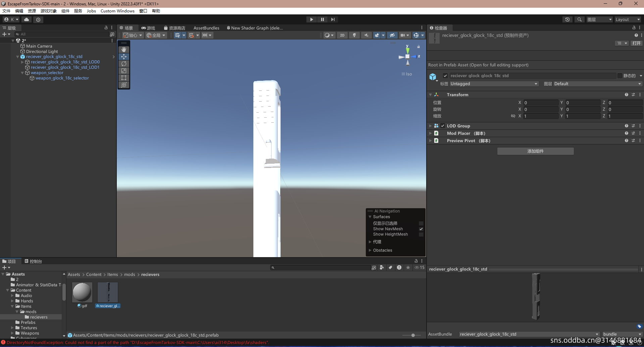
Task: Toggle scene lighting icon
Action: 354,35
